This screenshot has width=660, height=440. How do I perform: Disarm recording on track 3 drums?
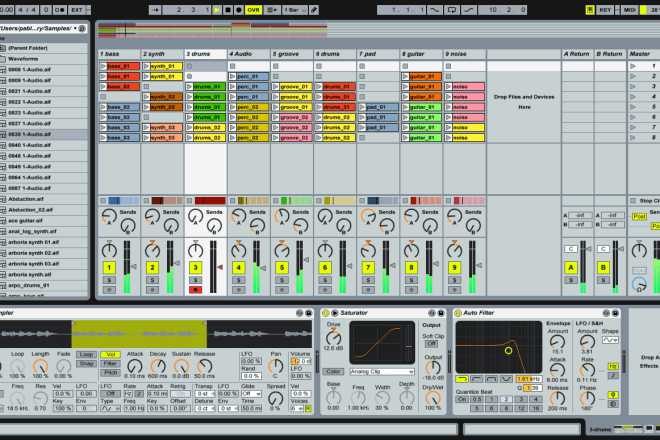(x=195, y=290)
